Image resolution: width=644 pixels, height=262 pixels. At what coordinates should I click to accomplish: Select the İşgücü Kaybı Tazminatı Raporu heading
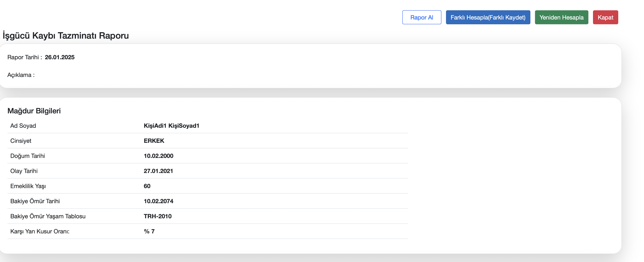click(66, 35)
